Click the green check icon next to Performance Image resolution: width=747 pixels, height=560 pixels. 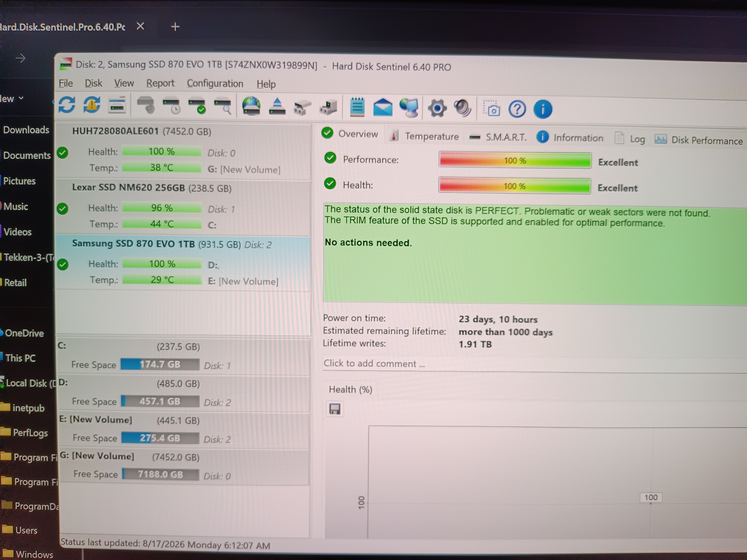click(x=330, y=158)
